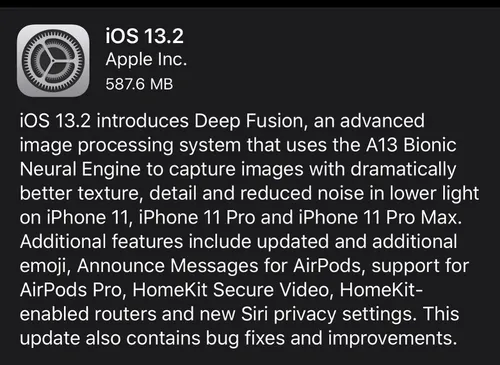Screen dimensions: 500x365
Task: Click the HomeKit Secure Video phrase
Action: click(x=231, y=290)
